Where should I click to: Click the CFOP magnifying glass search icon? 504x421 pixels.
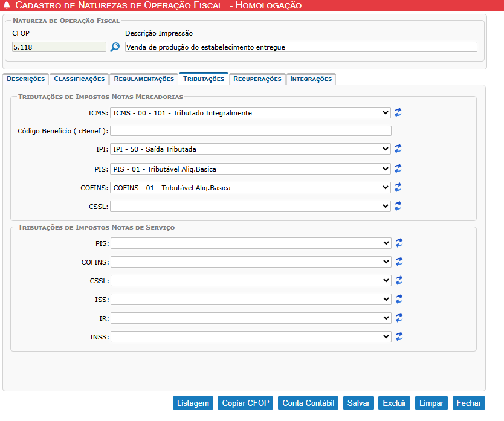[x=115, y=47]
